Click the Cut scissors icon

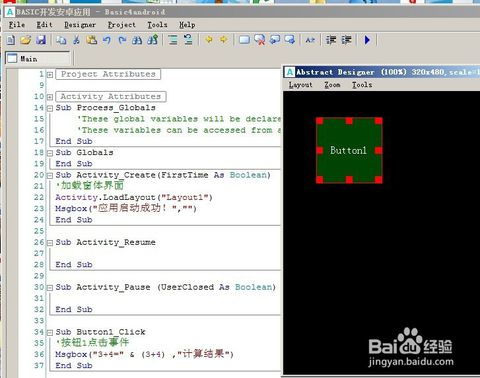(x=76, y=40)
